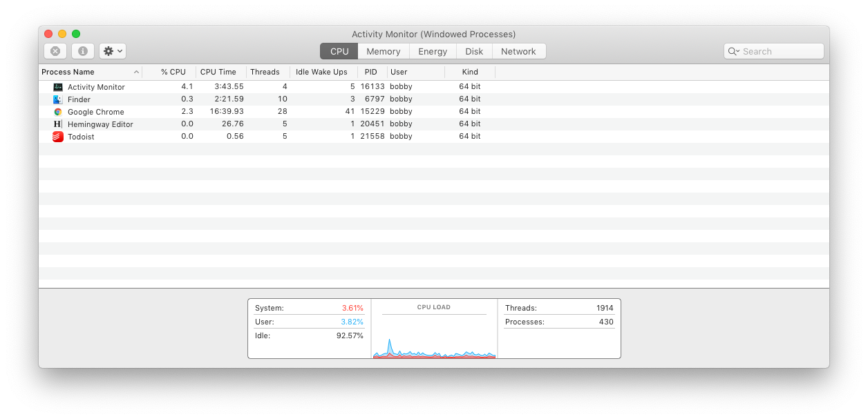Open process info with the inspect icon
Viewport: 868px width, 419px height.
[82, 50]
